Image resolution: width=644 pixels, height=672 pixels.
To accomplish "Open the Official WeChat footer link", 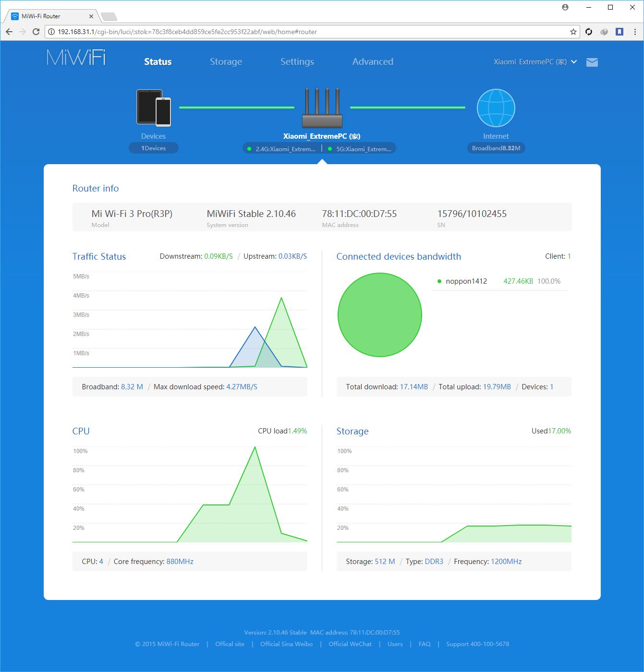I will coord(350,644).
